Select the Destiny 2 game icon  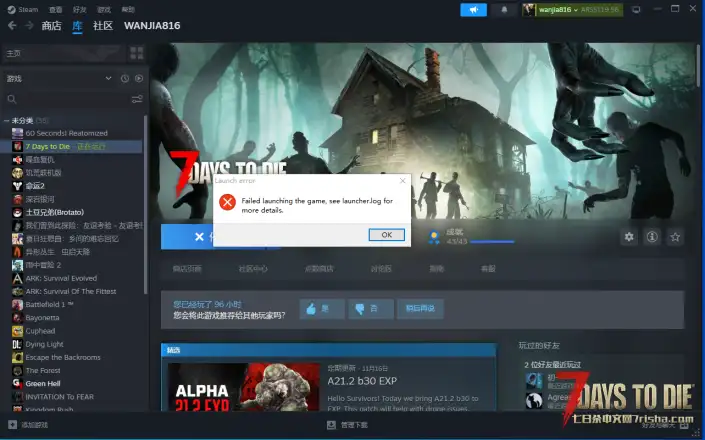18,186
